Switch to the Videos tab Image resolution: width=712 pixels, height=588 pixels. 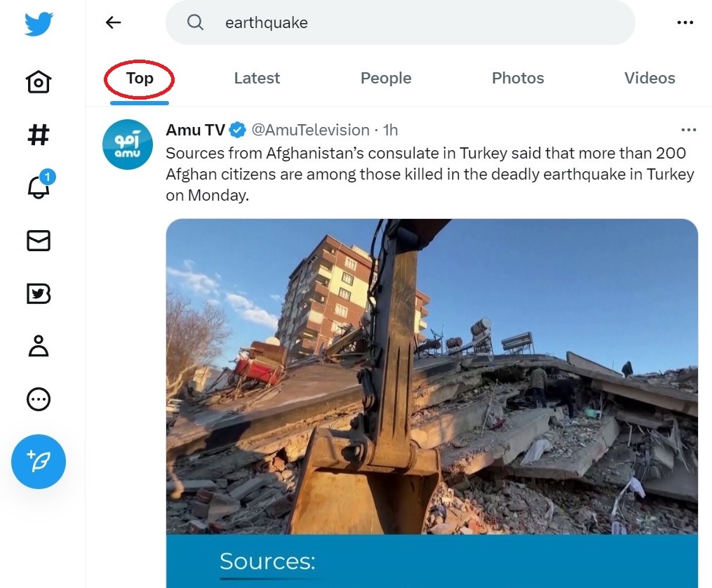pos(650,79)
